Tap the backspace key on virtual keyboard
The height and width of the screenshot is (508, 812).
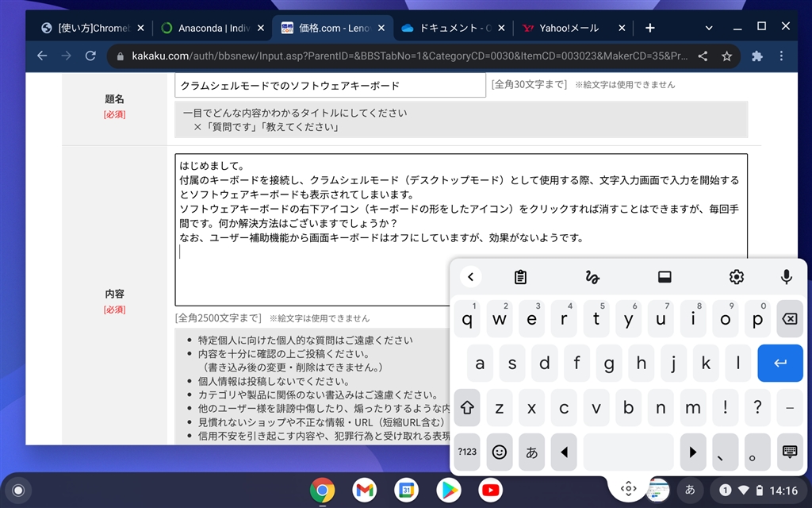click(x=790, y=319)
